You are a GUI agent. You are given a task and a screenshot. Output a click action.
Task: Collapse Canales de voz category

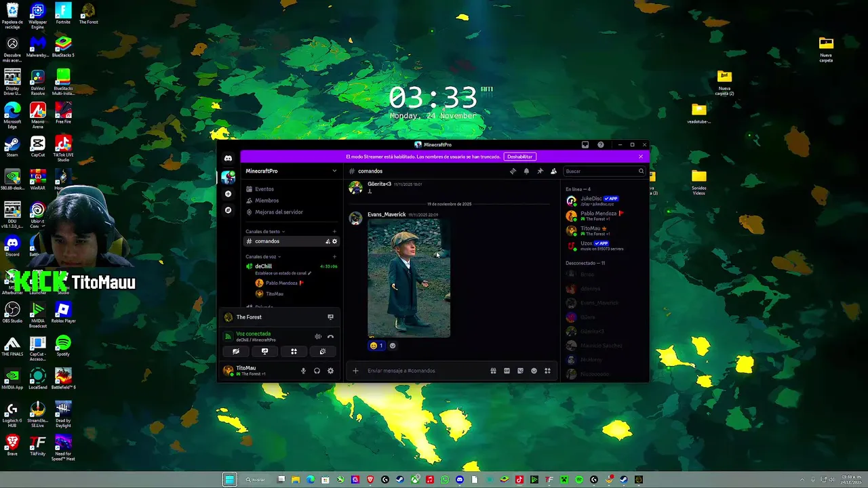pos(263,257)
